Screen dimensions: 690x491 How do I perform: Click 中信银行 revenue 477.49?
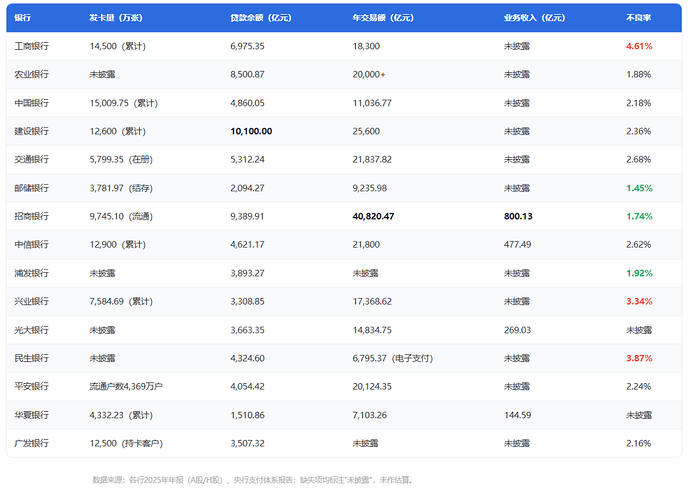[518, 245]
